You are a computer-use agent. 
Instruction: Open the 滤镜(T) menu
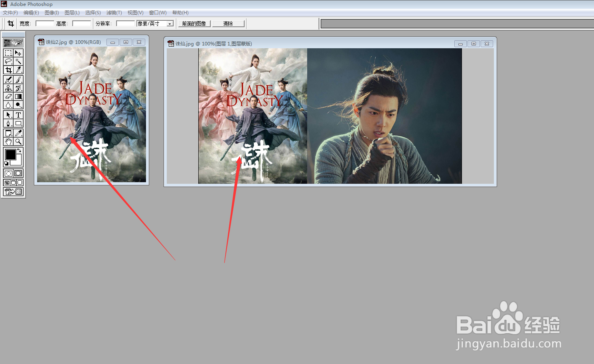114,13
